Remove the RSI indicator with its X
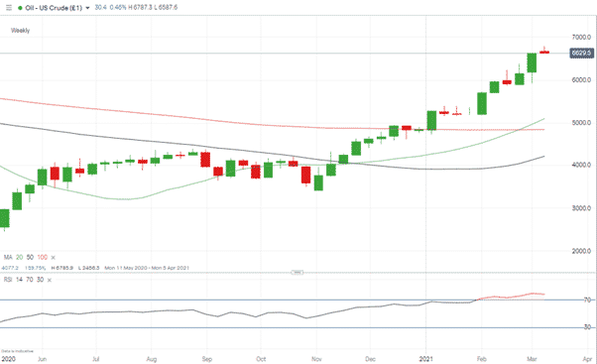This screenshot has height=364, width=597. pos(50,280)
